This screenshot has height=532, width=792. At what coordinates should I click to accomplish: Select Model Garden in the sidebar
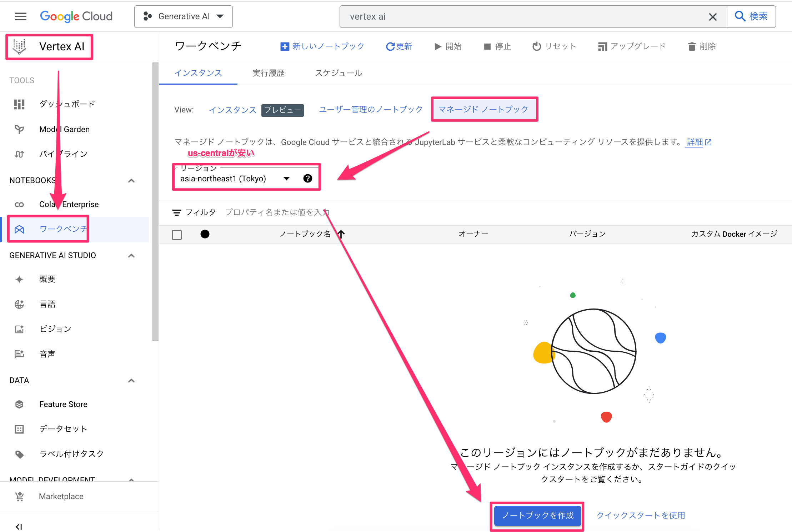coord(64,129)
